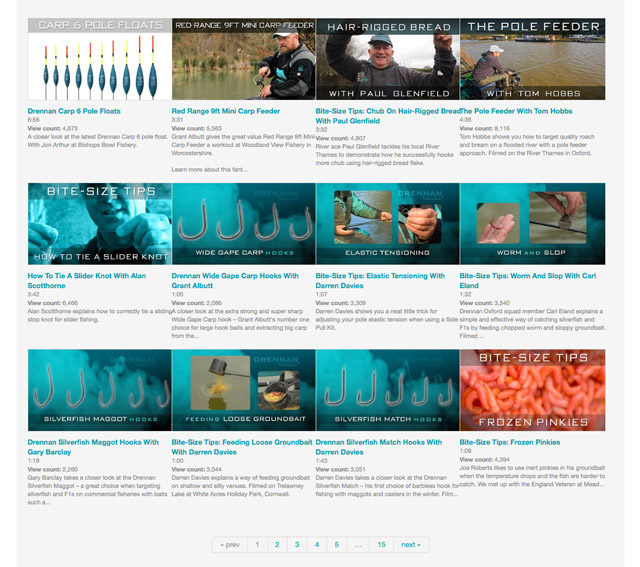Follow the Silverfish Maggot Hooks With Gary Barclay link
The image size is (640, 567).
tap(93, 447)
